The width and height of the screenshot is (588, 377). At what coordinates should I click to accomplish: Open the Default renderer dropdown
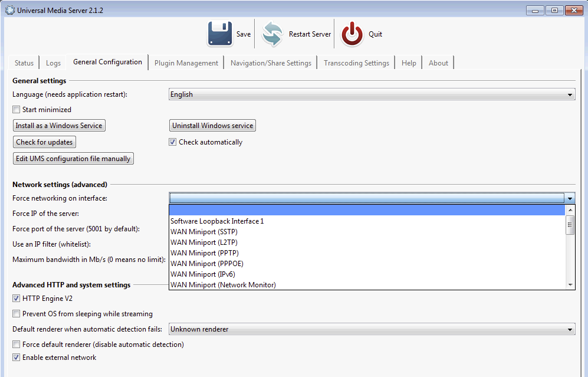pos(372,329)
